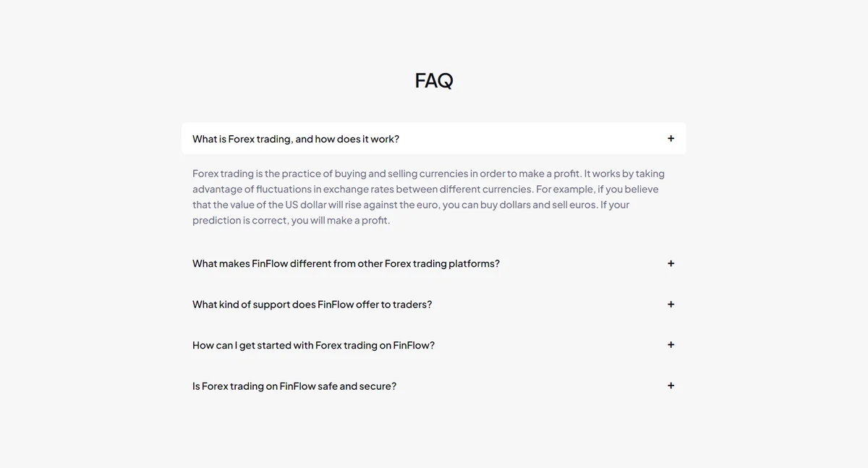Collapse the Forex trading answer via plus icon
Viewport: 868px width, 468px height.
[671, 138]
